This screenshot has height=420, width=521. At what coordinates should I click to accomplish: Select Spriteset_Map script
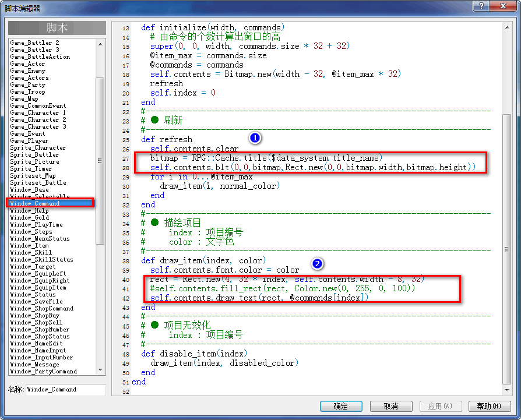pos(33,176)
